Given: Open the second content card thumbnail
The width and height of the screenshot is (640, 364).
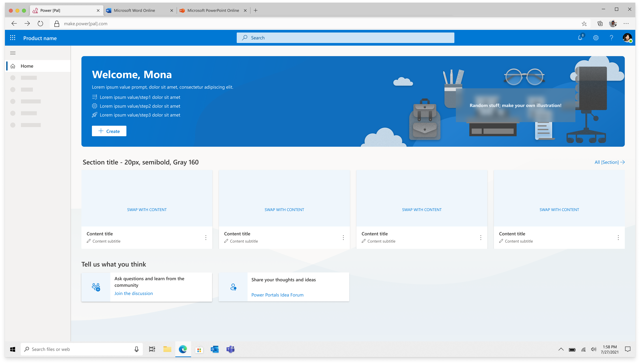Looking at the screenshot, I should 284,198.
